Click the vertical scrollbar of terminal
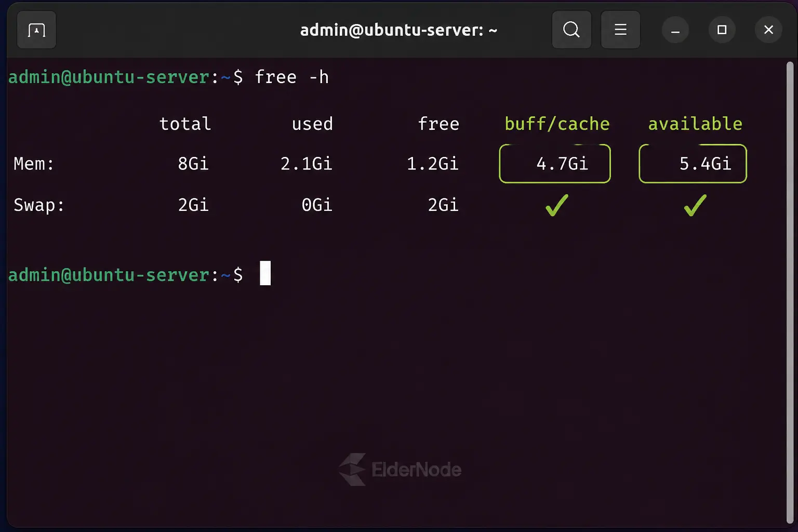798x532 pixels. (x=790, y=292)
